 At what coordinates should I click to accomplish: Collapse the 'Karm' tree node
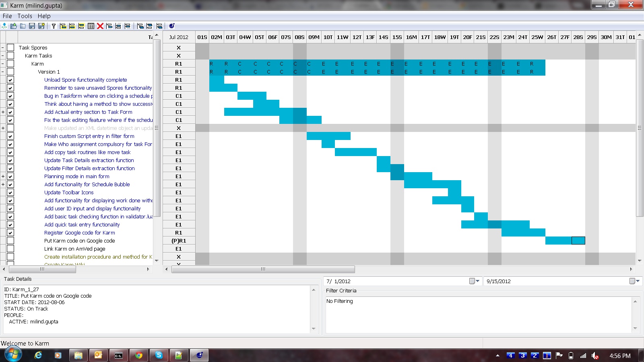pyautogui.click(x=3, y=64)
